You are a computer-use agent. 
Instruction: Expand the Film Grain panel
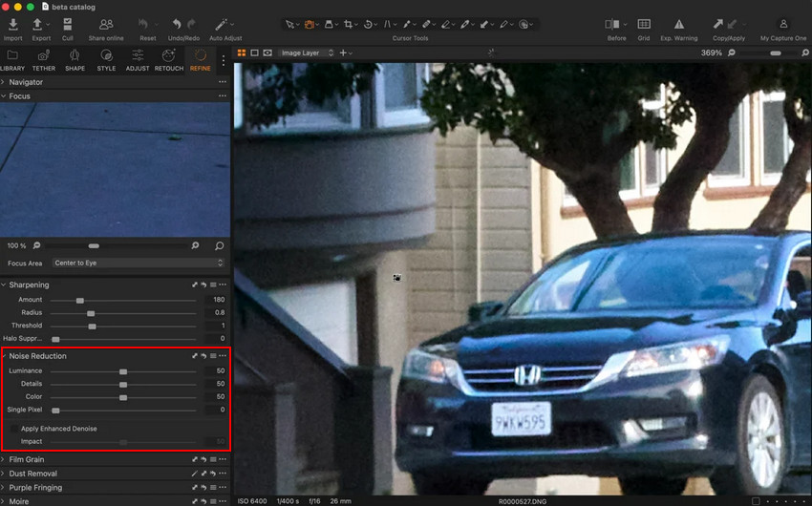pos(3,459)
